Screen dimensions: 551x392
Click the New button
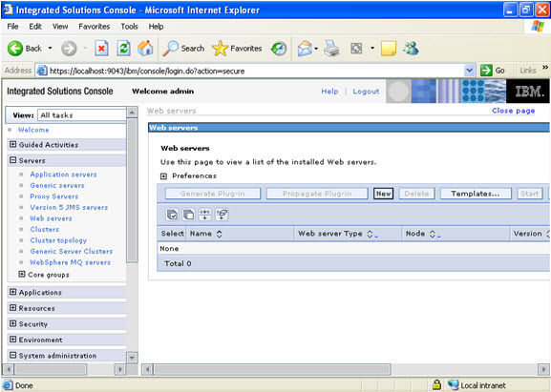(383, 194)
